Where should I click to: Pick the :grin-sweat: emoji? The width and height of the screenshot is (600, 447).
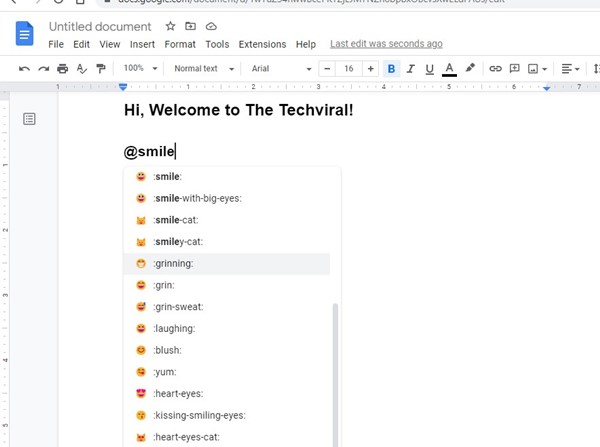pyautogui.click(x=227, y=307)
